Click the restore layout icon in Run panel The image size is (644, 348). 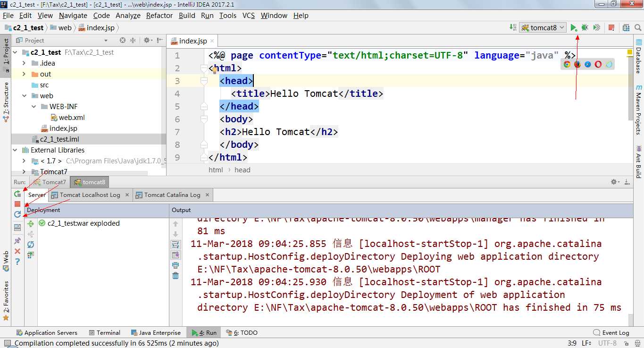[17, 228]
